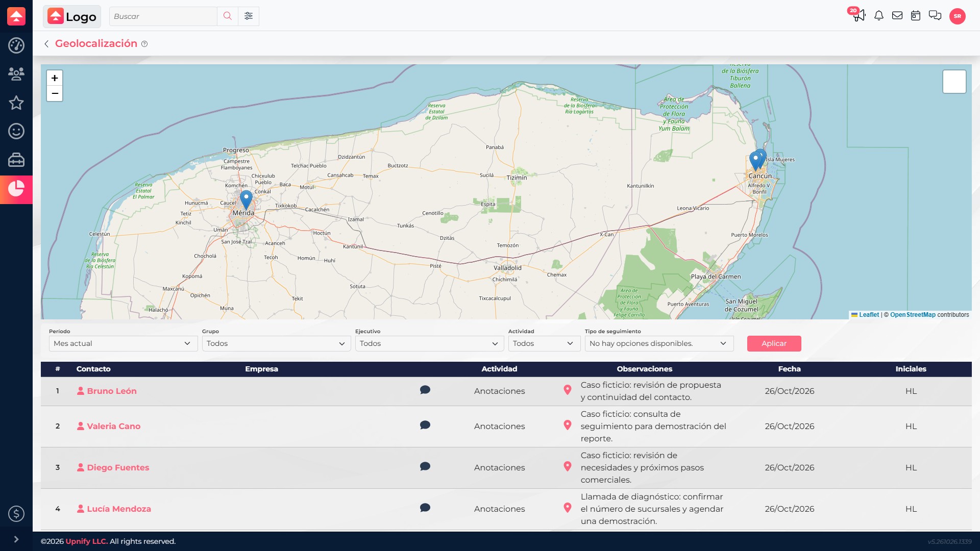The height and width of the screenshot is (551, 980).
Task: Open the favorites star sidebar icon
Action: [16, 103]
